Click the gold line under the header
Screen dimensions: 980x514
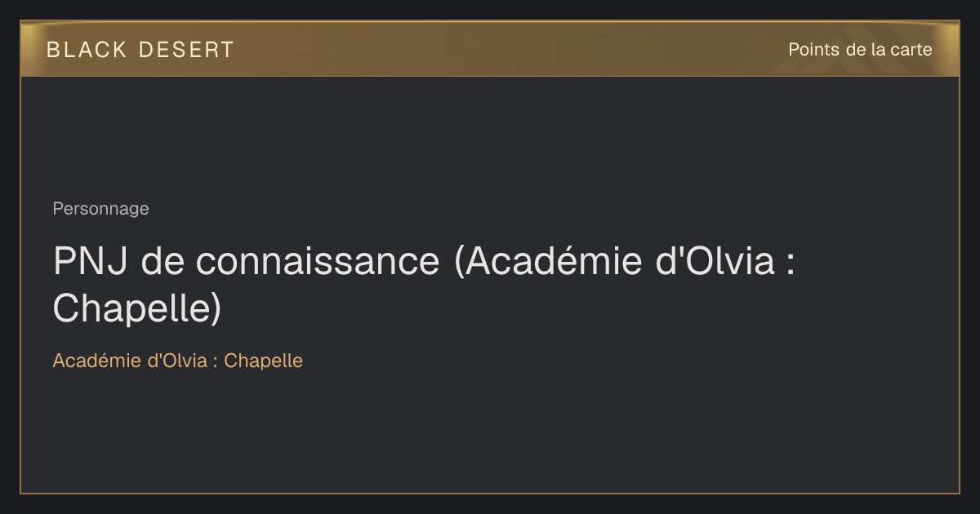[x=490, y=76]
